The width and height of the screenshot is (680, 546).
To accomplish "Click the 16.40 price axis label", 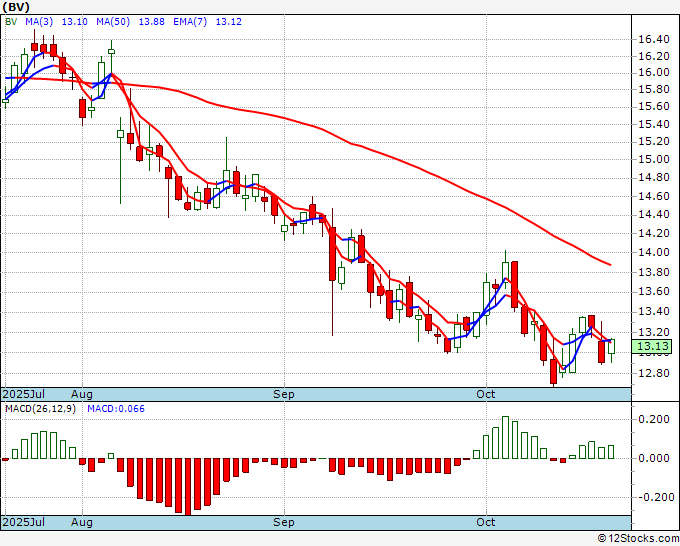I will point(654,39).
